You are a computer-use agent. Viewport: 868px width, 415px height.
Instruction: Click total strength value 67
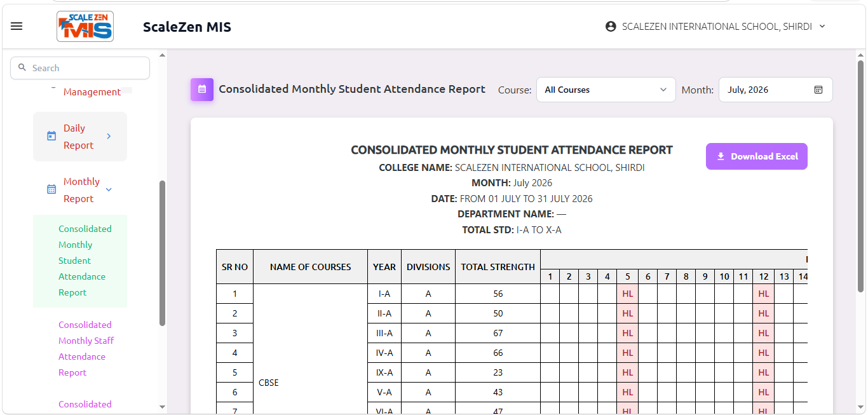tap(498, 333)
